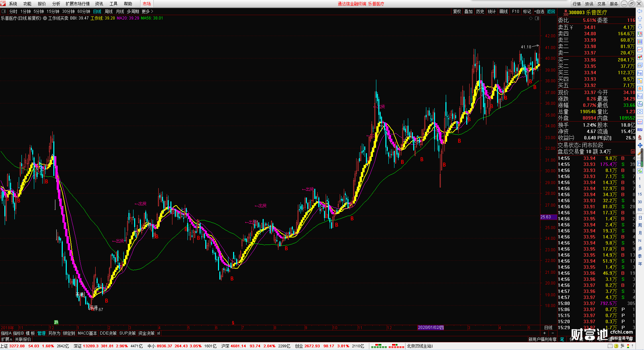Click the plus zoom button under price axis
Image resolution: width=644 pixels, height=350 pixels.
pyautogui.click(x=545, y=333)
